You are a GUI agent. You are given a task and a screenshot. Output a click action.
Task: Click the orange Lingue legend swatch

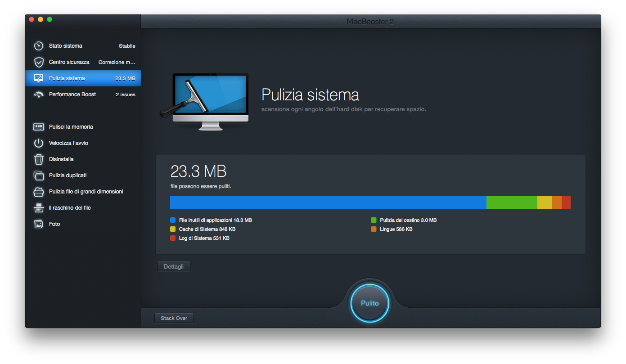click(x=374, y=229)
